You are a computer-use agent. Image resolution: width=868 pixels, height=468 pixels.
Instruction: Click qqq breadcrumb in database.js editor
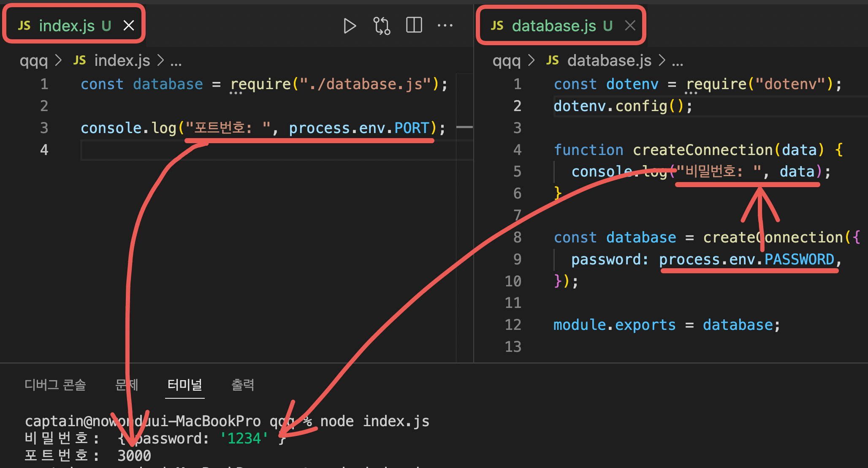507,61
